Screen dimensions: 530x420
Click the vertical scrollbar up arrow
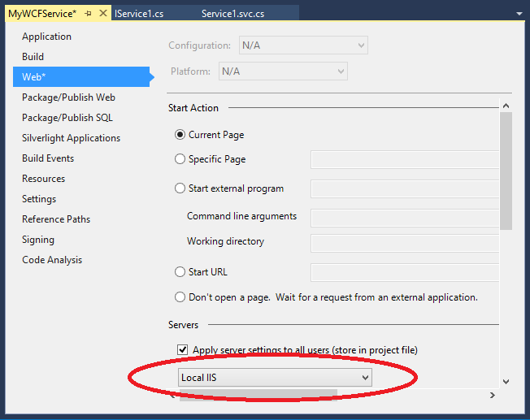506,106
